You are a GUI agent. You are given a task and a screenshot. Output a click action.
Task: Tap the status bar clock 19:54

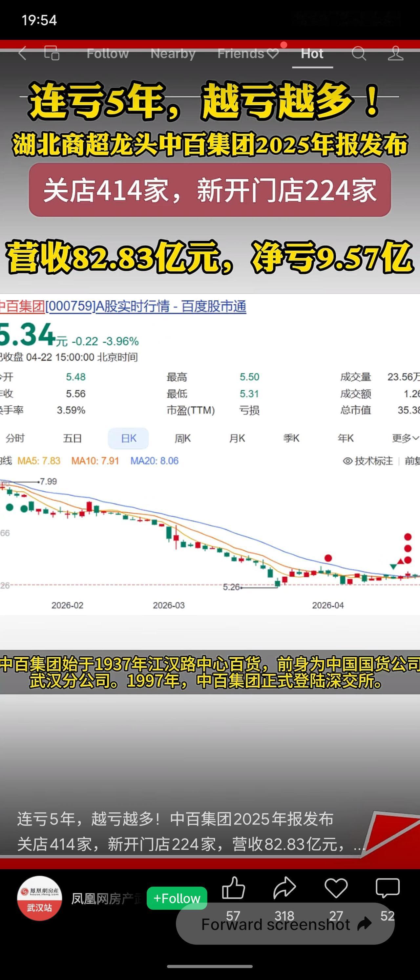point(39,20)
